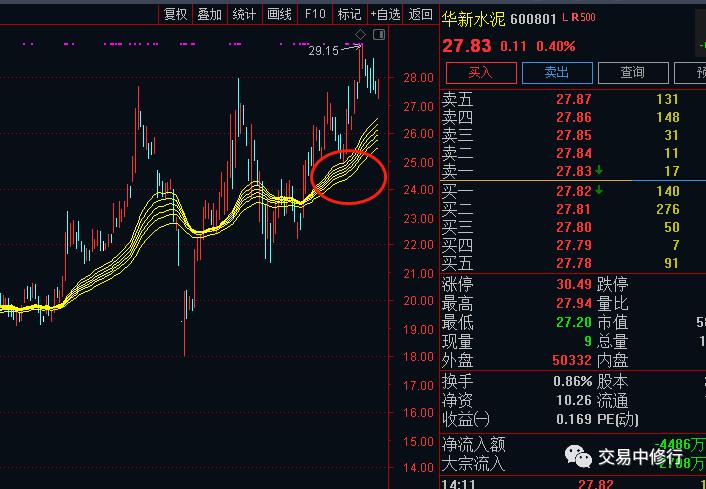Click the 净流入额 label

point(473,444)
